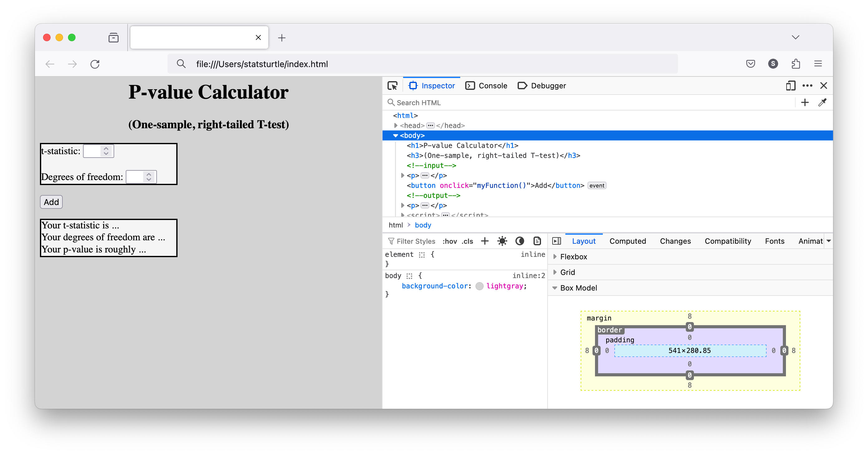Select the h3 One-sample node
The width and height of the screenshot is (868, 455).
tap(493, 155)
